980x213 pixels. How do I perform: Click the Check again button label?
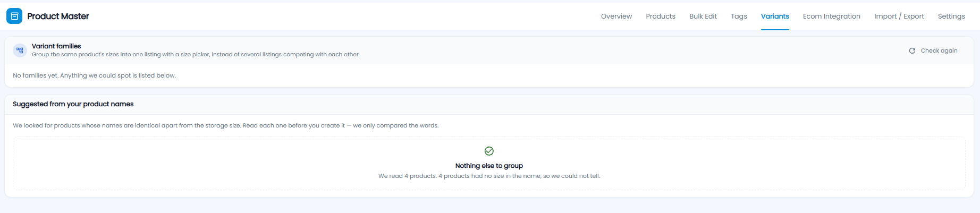pos(939,51)
